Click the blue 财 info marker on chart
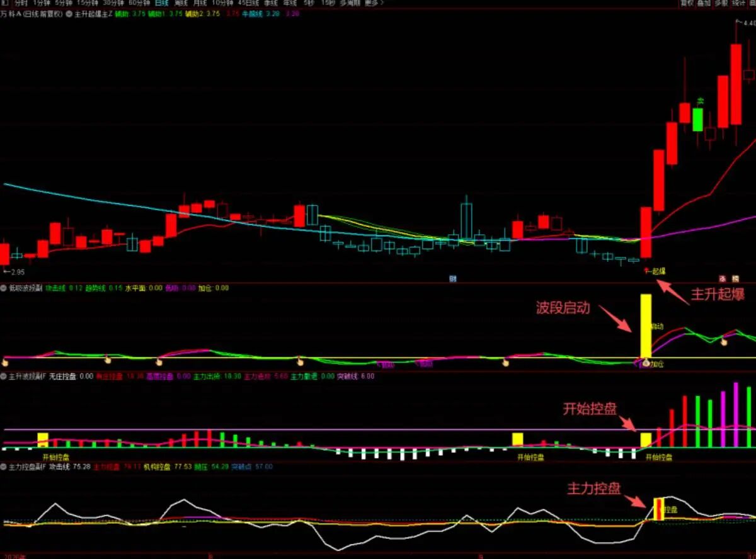This screenshot has width=756, height=559. coord(452,278)
